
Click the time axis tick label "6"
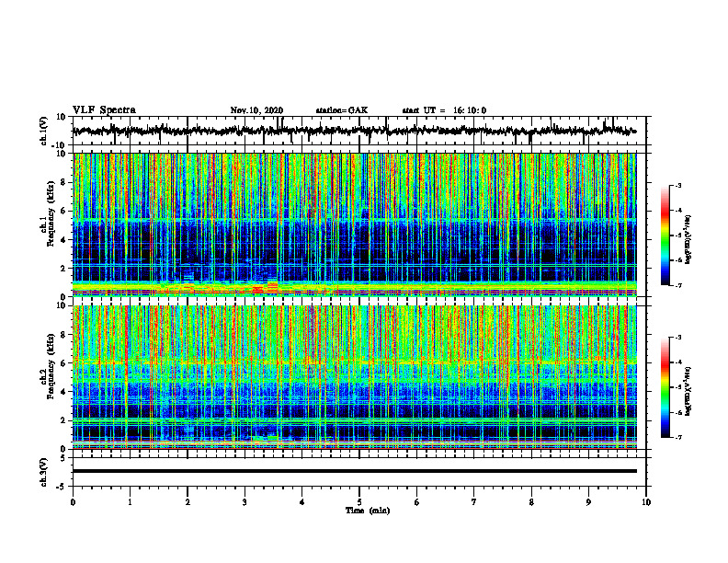(417, 502)
